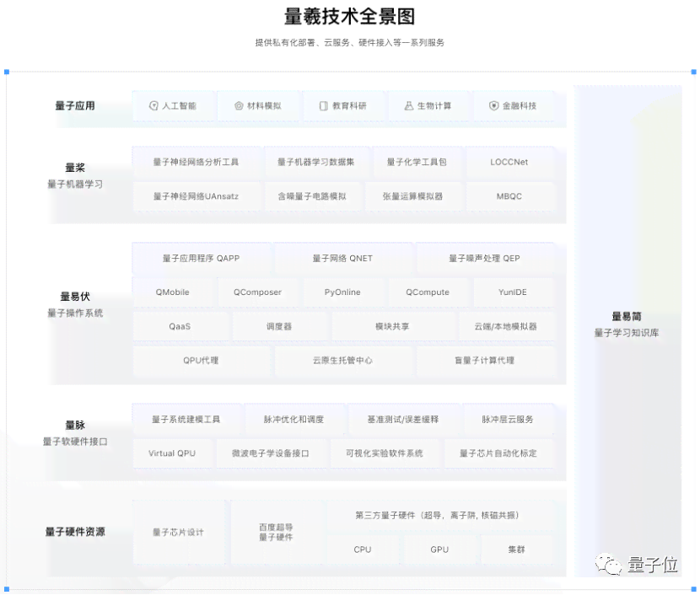Click the 量羲技术全景图 title
The image size is (700, 595).
tap(349, 17)
